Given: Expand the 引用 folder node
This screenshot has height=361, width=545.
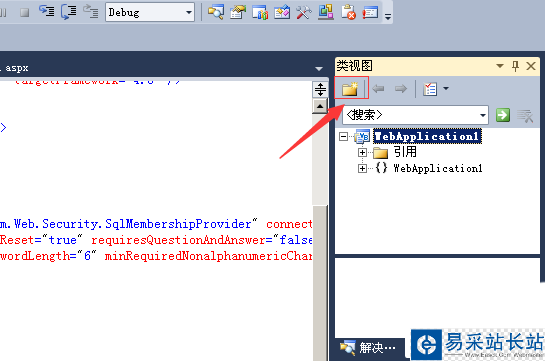Looking at the screenshot, I should pos(362,152).
